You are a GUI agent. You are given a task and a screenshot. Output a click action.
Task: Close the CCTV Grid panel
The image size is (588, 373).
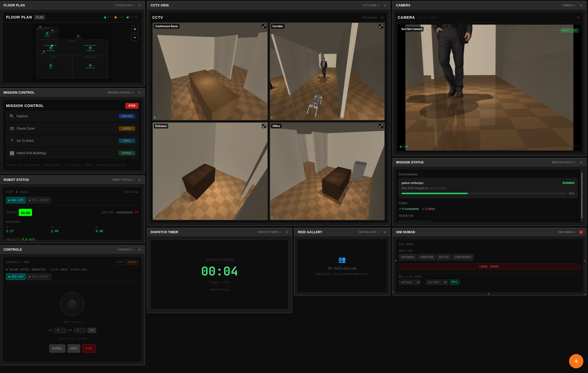(x=385, y=5)
